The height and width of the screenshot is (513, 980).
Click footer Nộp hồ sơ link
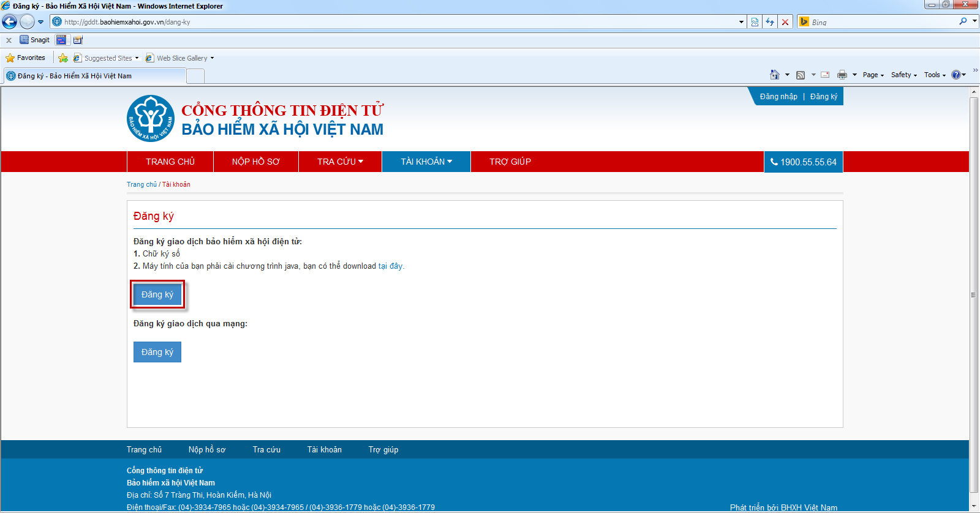[x=207, y=449]
